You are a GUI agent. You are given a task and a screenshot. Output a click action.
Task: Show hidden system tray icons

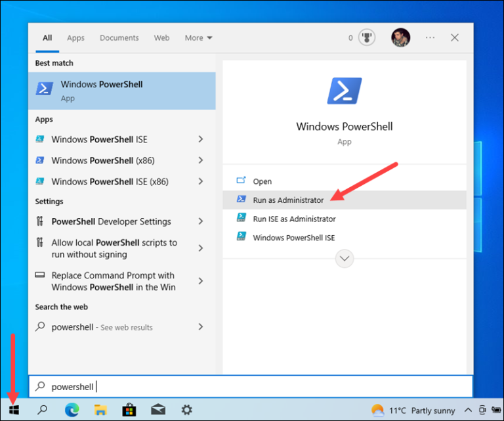[468, 410]
